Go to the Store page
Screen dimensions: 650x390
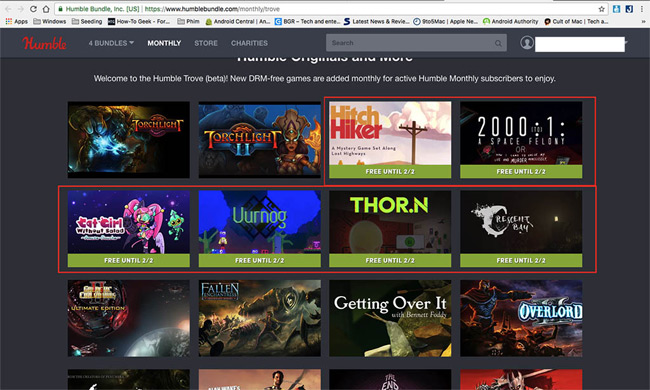(x=206, y=43)
